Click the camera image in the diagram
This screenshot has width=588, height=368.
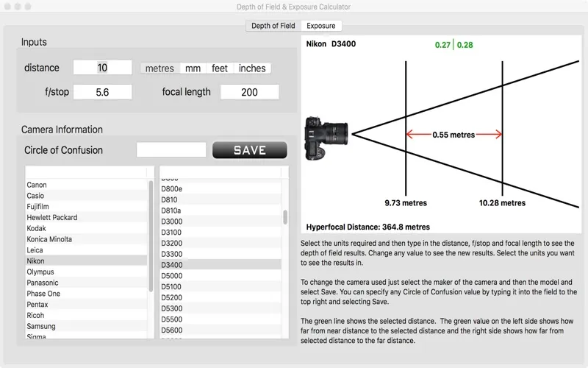tap(326, 138)
